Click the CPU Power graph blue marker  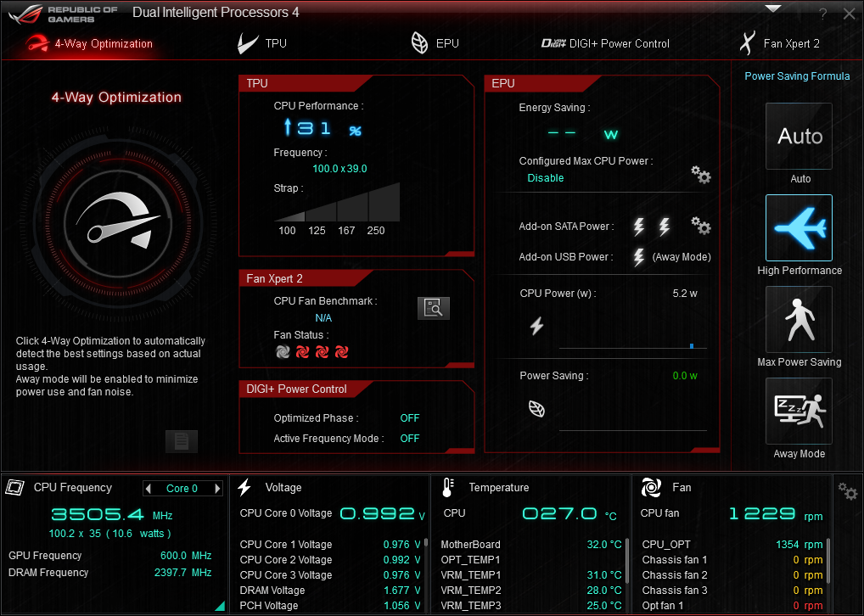(692, 346)
